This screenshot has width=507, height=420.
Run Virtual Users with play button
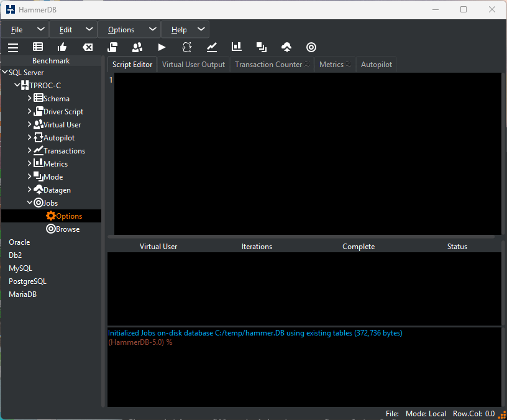tap(162, 47)
